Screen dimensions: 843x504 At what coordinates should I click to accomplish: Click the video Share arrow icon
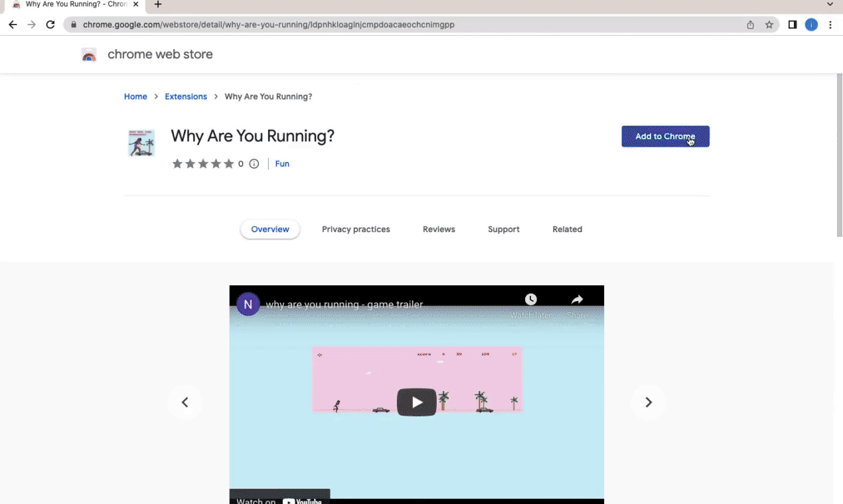click(x=577, y=300)
